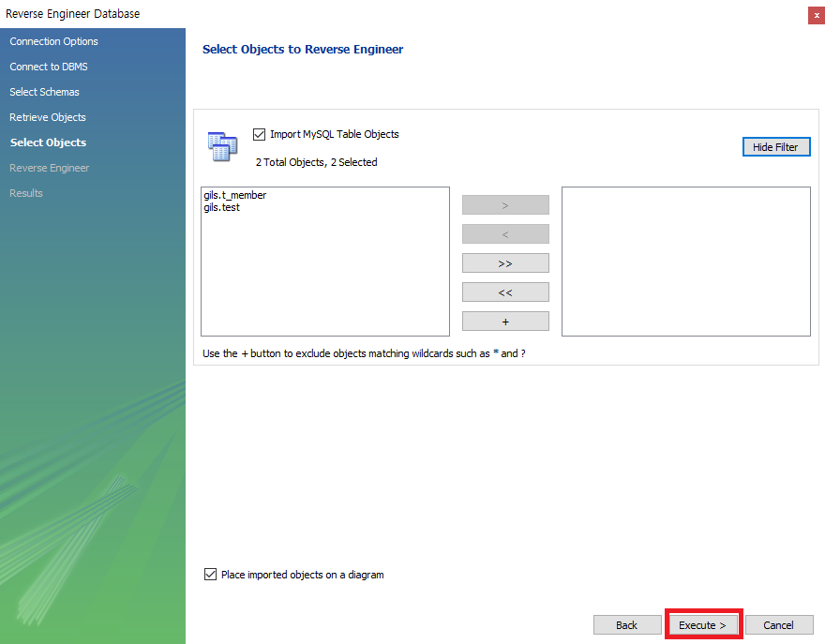The height and width of the screenshot is (644, 825).
Task: Open the Retrieve Objects step
Action: tap(48, 117)
